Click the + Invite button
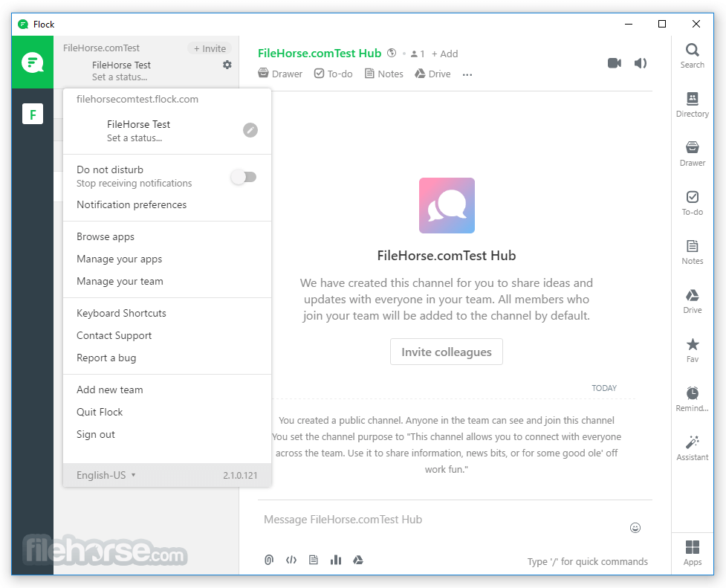The image size is (726, 588). [210, 48]
